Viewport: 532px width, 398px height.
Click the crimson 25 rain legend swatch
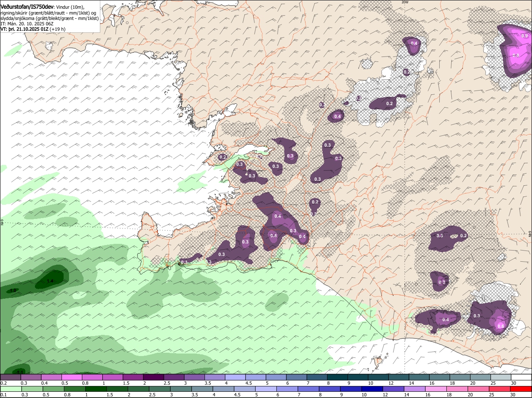pyautogui.click(x=499, y=389)
